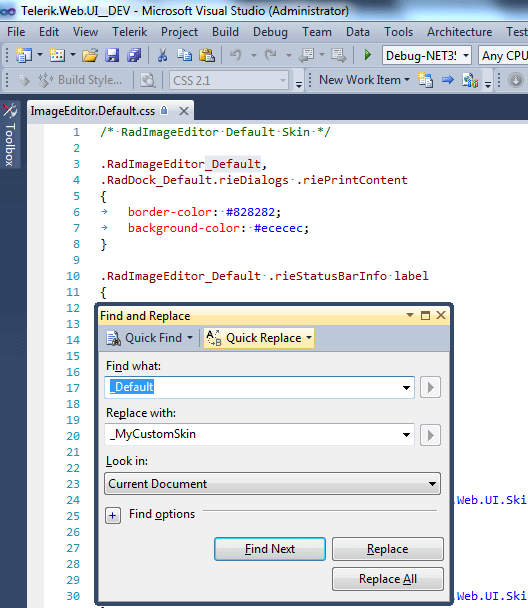Open the Replace with history dropdown
Viewport: 528px width, 608px height.
pos(406,435)
